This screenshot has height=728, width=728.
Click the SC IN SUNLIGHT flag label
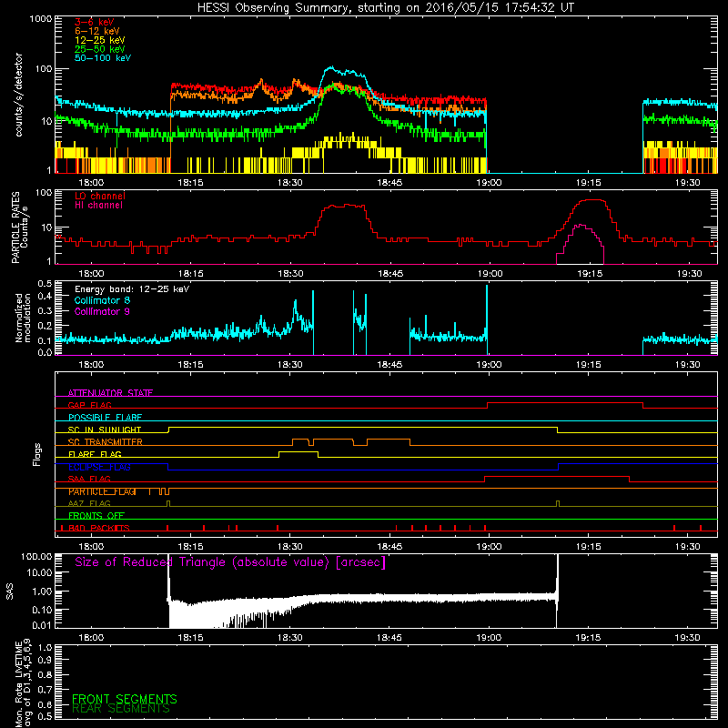105,430
